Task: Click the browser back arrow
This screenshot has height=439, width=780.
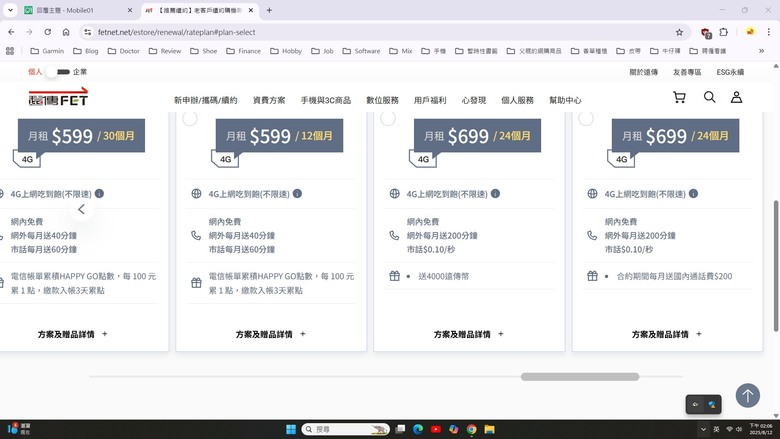Action: (11, 32)
